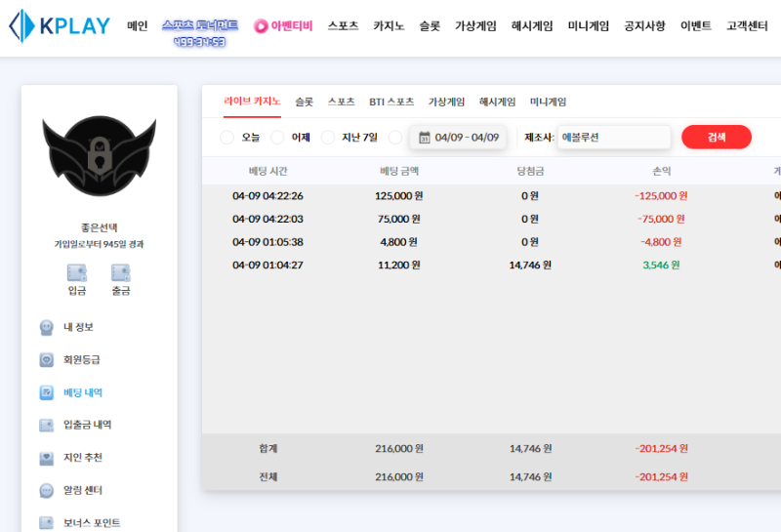Image resolution: width=781 pixels, height=532 pixels.
Task: Open the 04/09 - 04/09 date range picker
Action: 458,138
